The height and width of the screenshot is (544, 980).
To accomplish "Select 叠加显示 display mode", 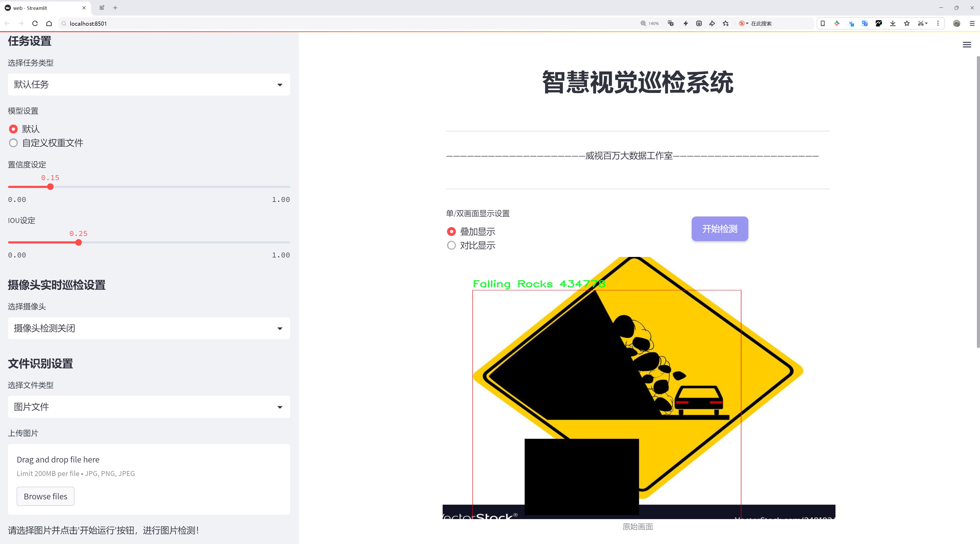I will tap(451, 232).
